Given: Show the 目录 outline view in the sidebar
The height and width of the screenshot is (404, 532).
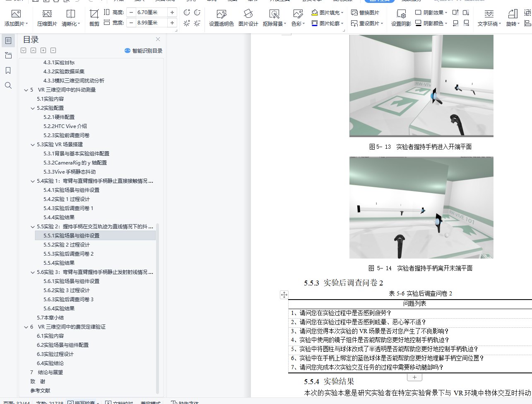Looking at the screenshot, I should pos(8,41).
